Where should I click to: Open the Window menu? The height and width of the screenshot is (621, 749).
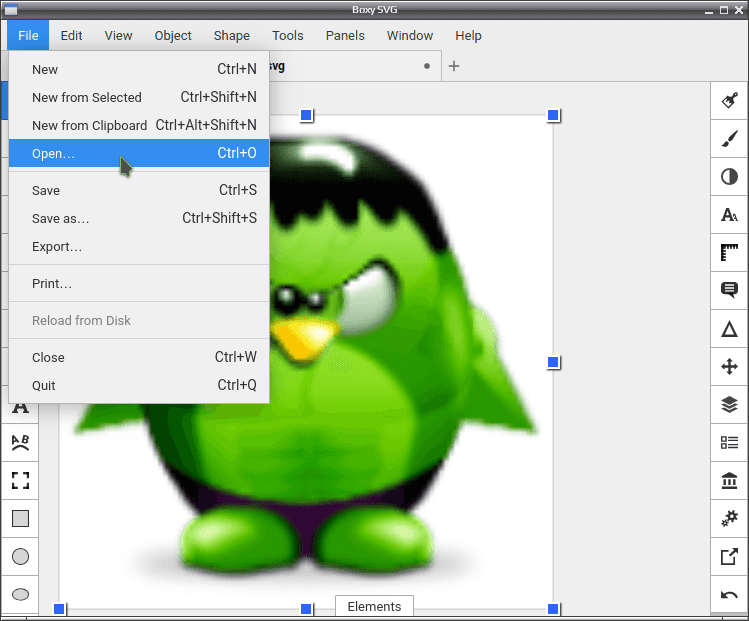410,35
